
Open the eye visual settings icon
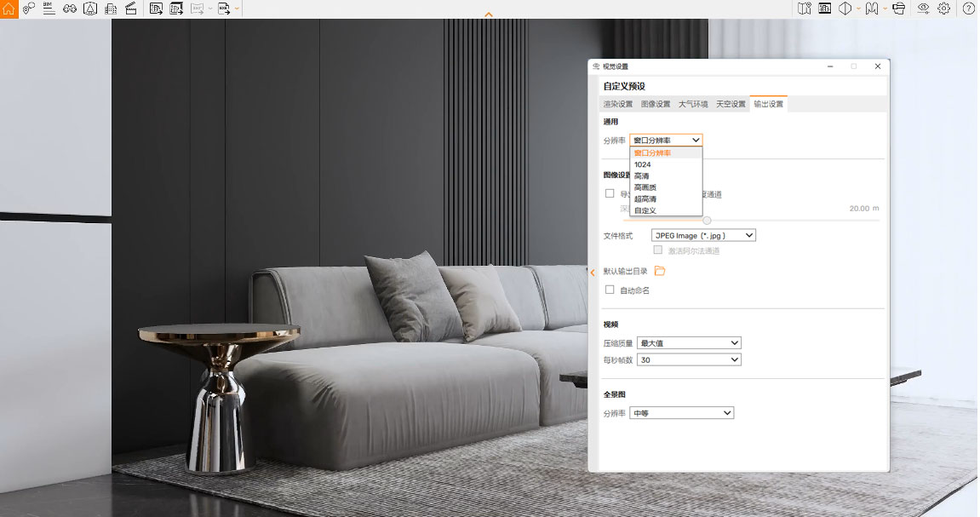coord(923,9)
